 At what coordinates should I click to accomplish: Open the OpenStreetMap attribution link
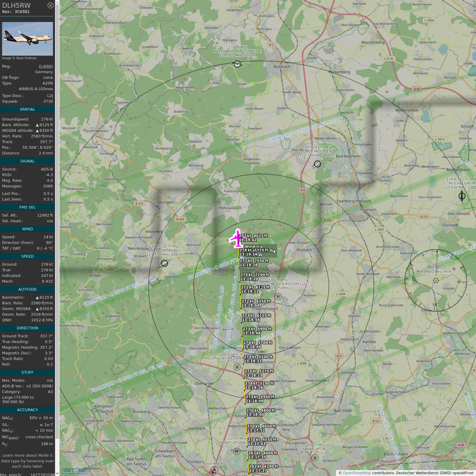tap(357, 473)
